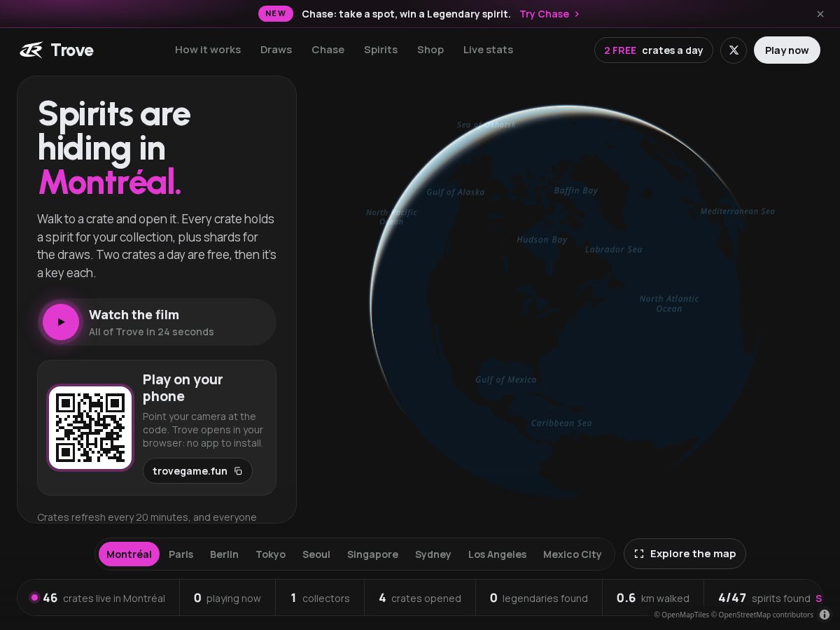The height and width of the screenshot is (630, 840).
Task: Go to Draws section
Action: pos(276,50)
